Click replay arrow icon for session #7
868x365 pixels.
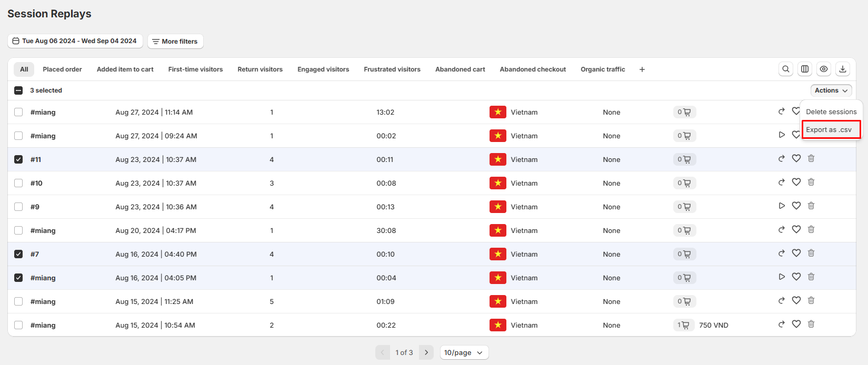pyautogui.click(x=782, y=254)
